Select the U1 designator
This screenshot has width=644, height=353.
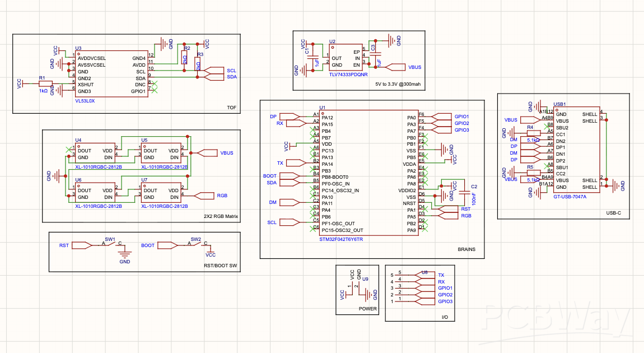323,108
